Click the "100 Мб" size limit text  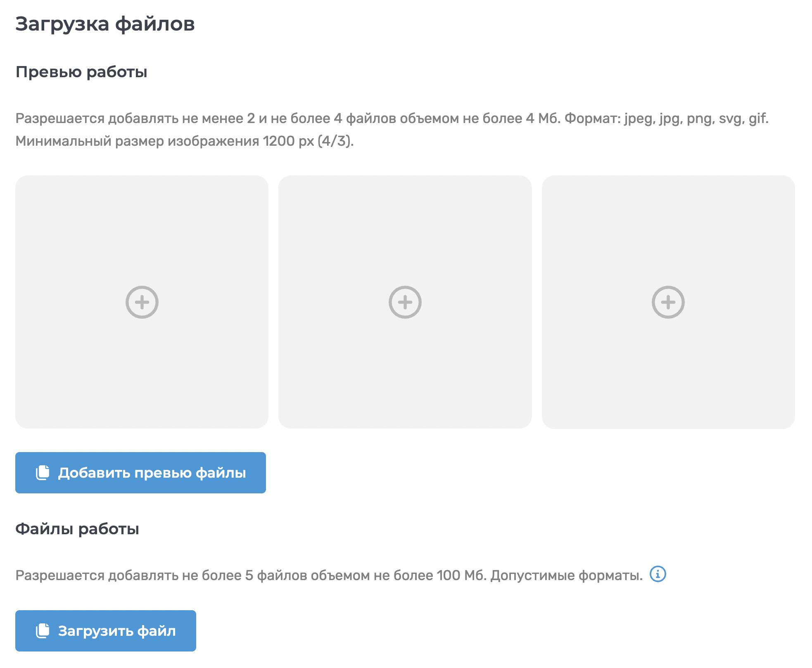(x=461, y=575)
